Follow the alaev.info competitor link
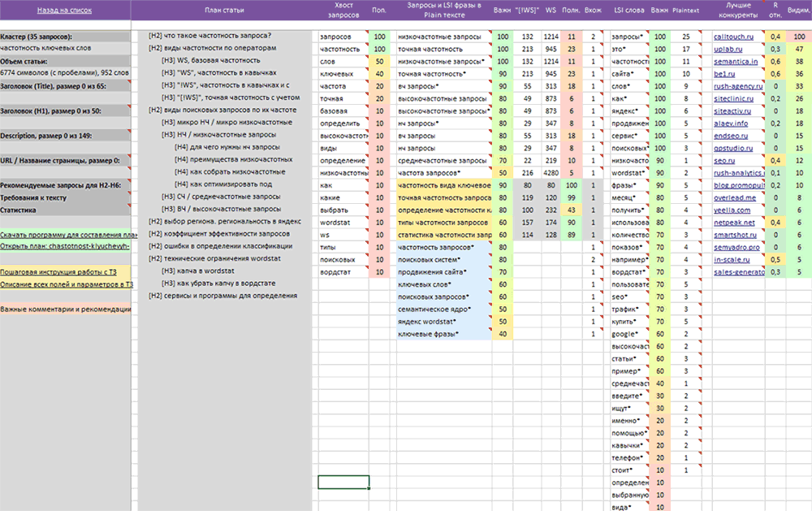The height and width of the screenshot is (511, 812). (731, 123)
